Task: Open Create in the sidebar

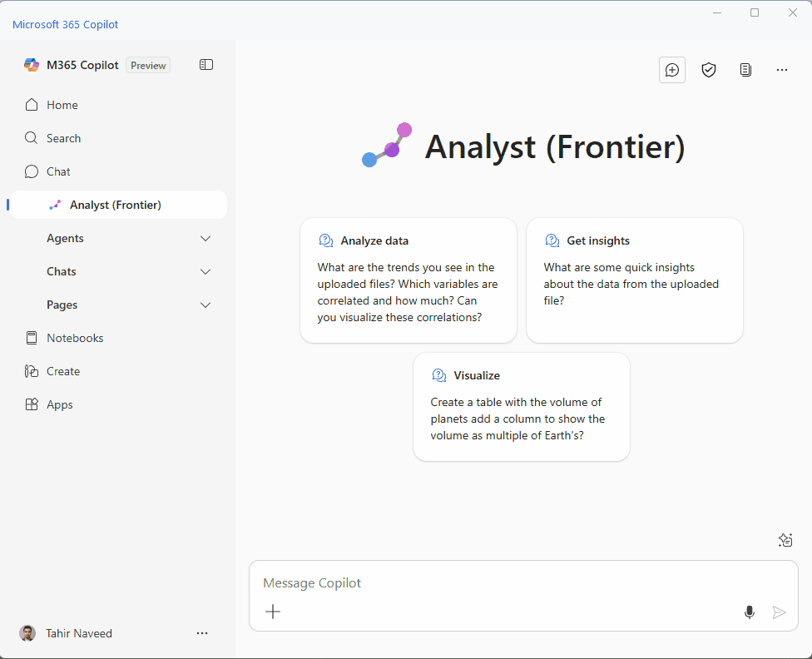Action: (x=119, y=371)
